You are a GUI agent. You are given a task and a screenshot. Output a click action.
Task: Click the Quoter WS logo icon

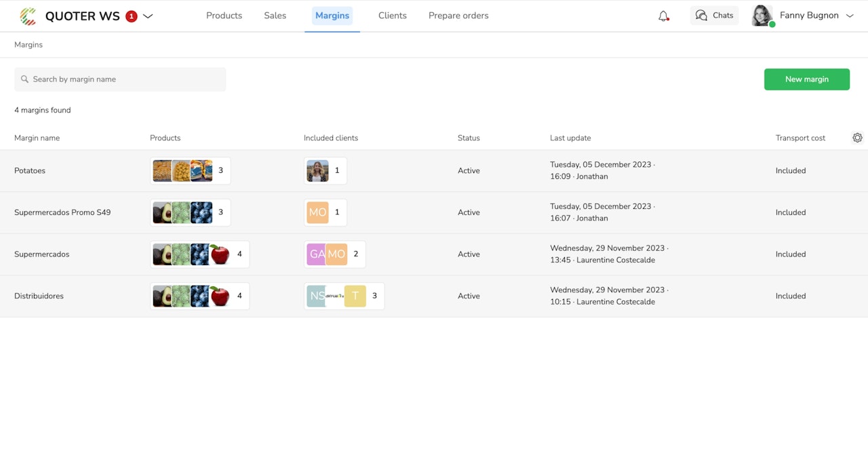point(28,16)
